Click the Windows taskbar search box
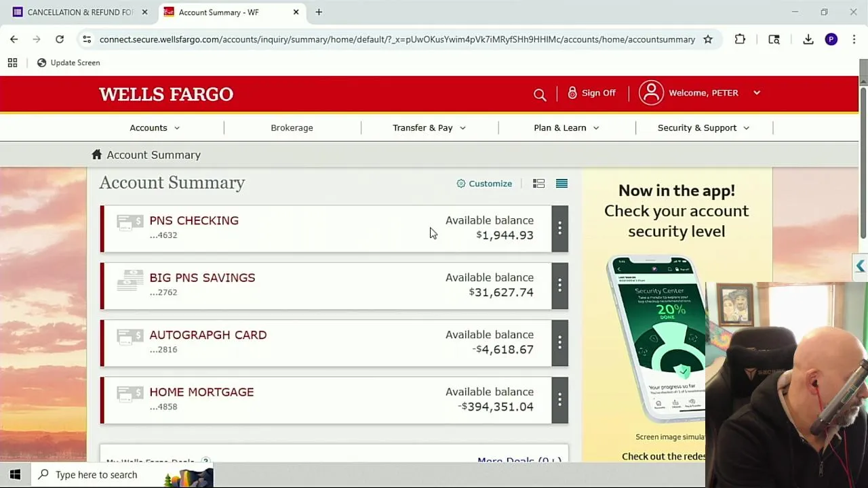Screen dimensions: 868x488 (x=122, y=474)
